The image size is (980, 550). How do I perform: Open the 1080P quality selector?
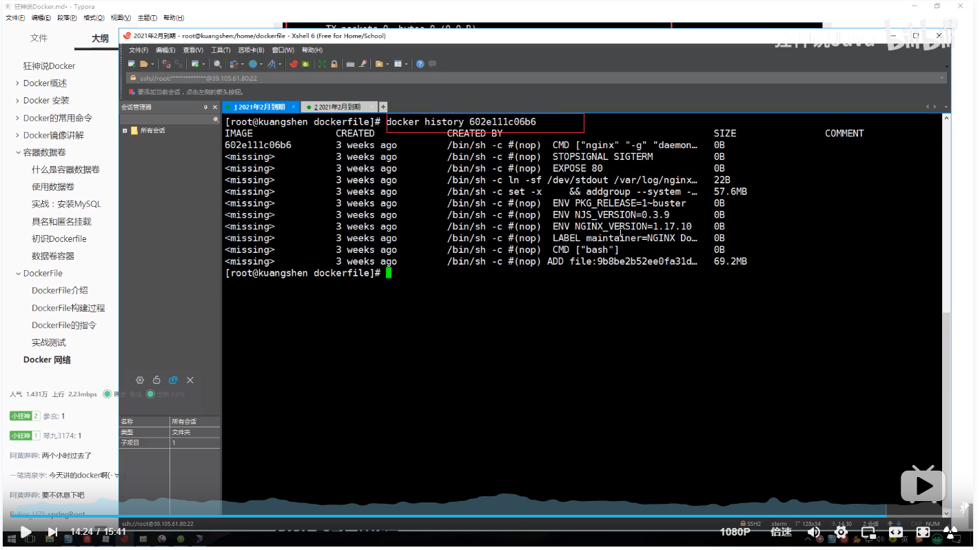[x=735, y=532]
